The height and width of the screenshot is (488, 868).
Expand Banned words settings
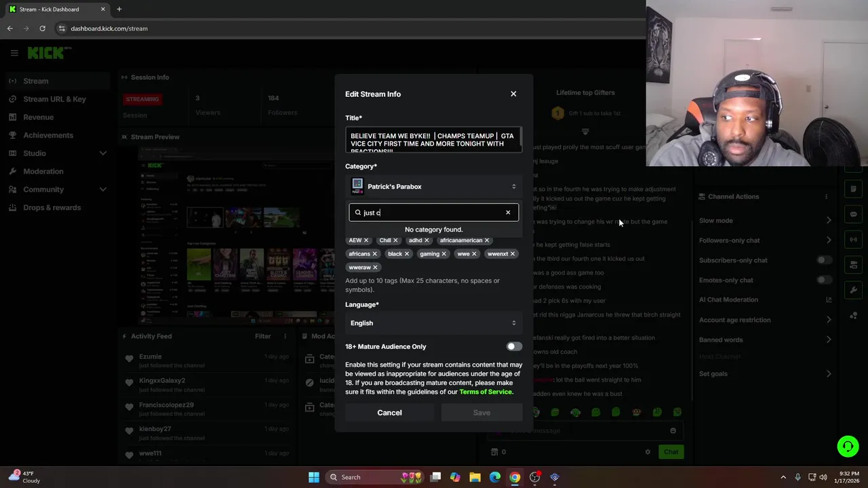coord(829,340)
